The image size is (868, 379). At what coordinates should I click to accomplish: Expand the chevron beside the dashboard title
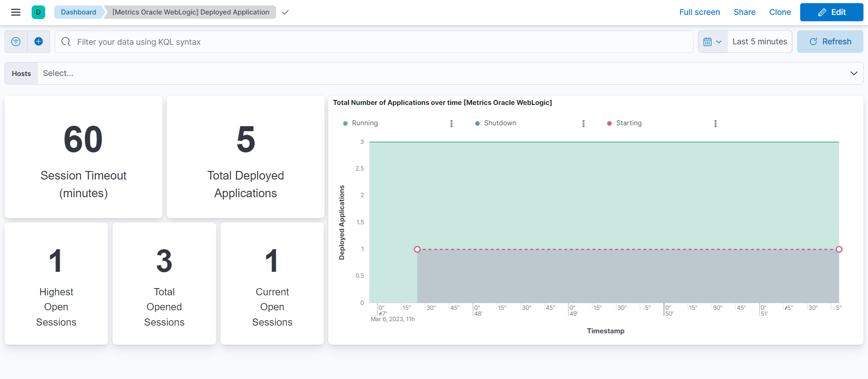(285, 12)
